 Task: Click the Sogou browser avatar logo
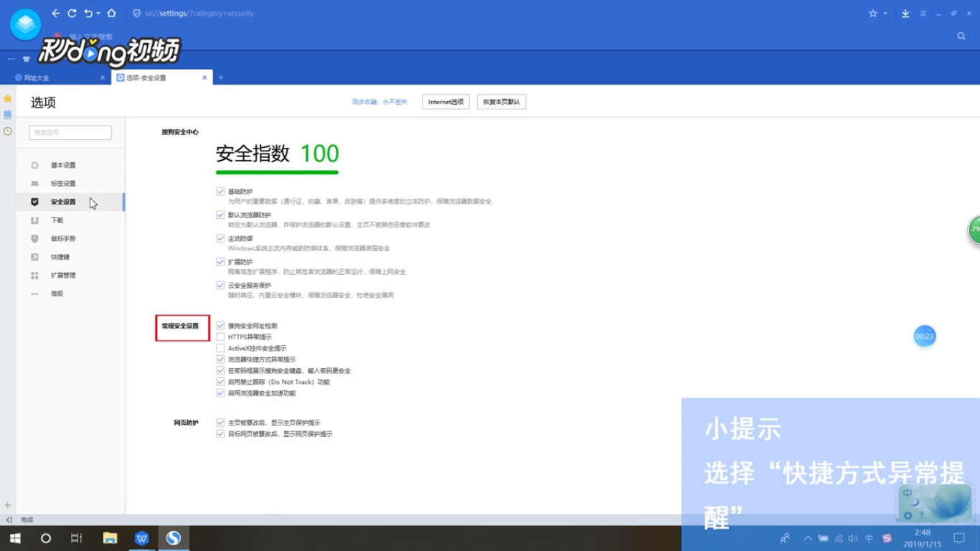[x=25, y=25]
